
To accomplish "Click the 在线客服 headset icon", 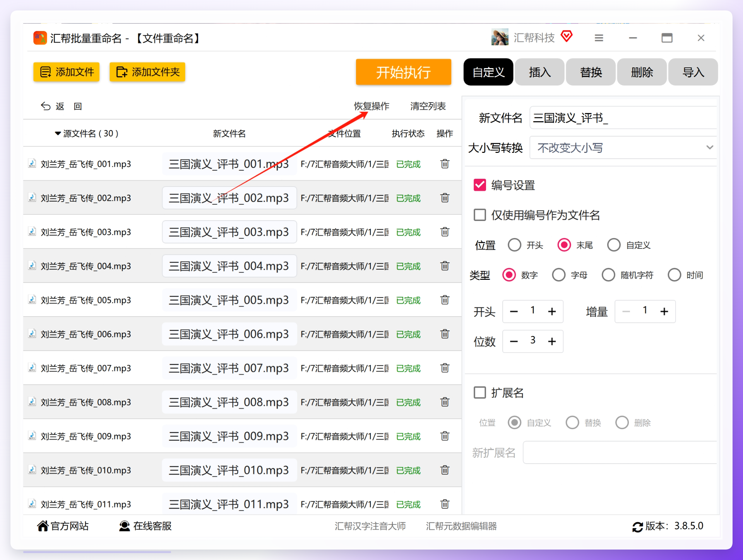I will [x=124, y=526].
